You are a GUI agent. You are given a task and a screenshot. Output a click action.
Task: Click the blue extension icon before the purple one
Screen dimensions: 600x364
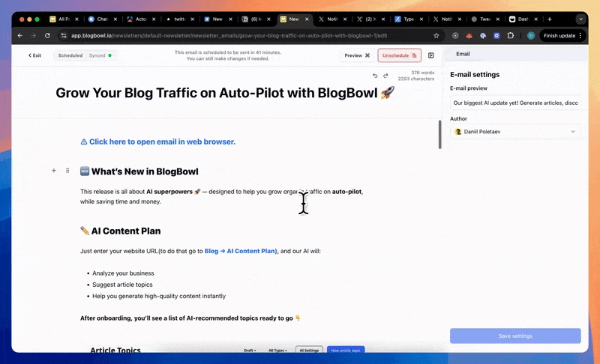coord(483,35)
